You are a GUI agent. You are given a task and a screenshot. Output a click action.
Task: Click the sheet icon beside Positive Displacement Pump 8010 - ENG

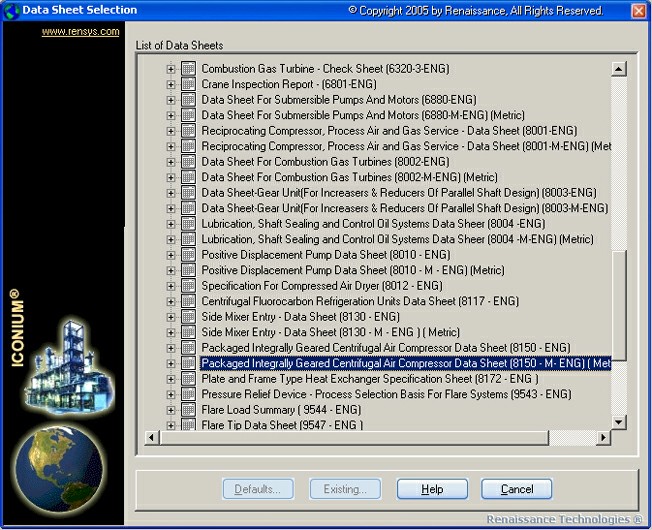tap(188, 255)
